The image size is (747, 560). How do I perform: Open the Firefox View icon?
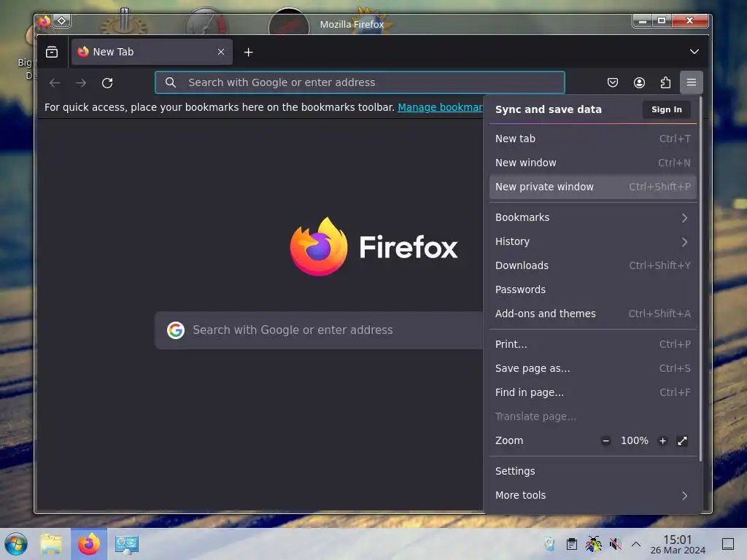click(x=52, y=52)
